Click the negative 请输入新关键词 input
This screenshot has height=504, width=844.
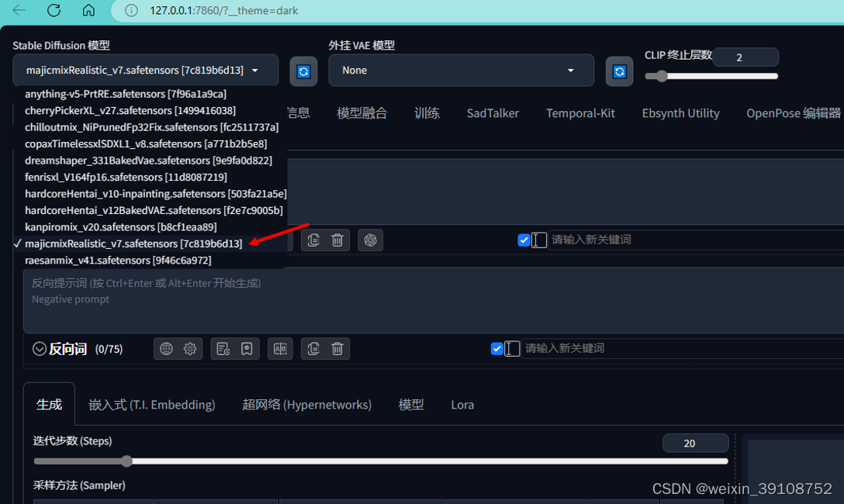click(683, 349)
